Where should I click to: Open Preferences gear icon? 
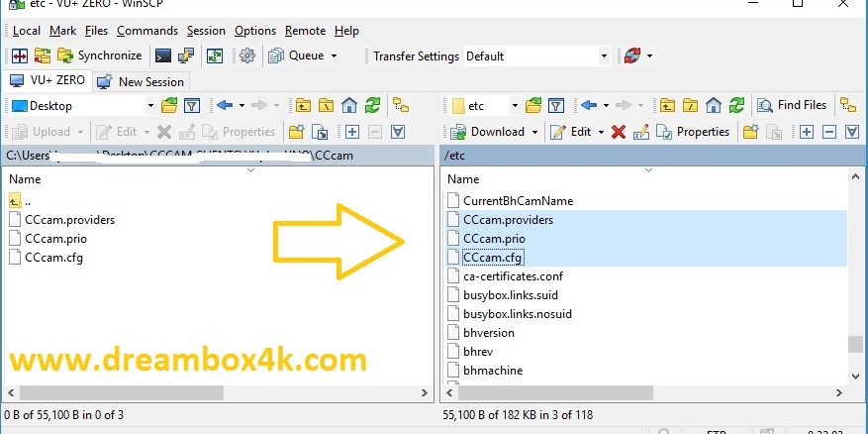(246, 55)
